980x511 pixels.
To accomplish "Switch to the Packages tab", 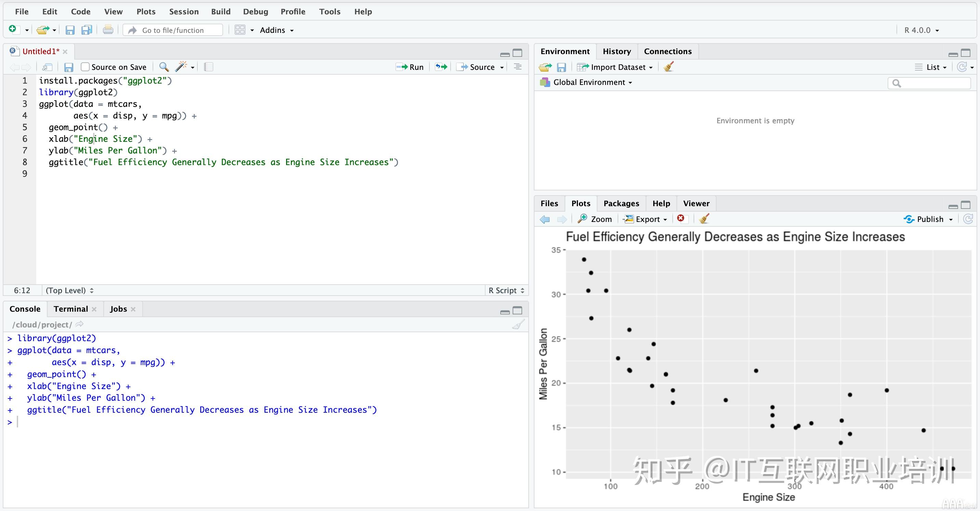I will [621, 203].
